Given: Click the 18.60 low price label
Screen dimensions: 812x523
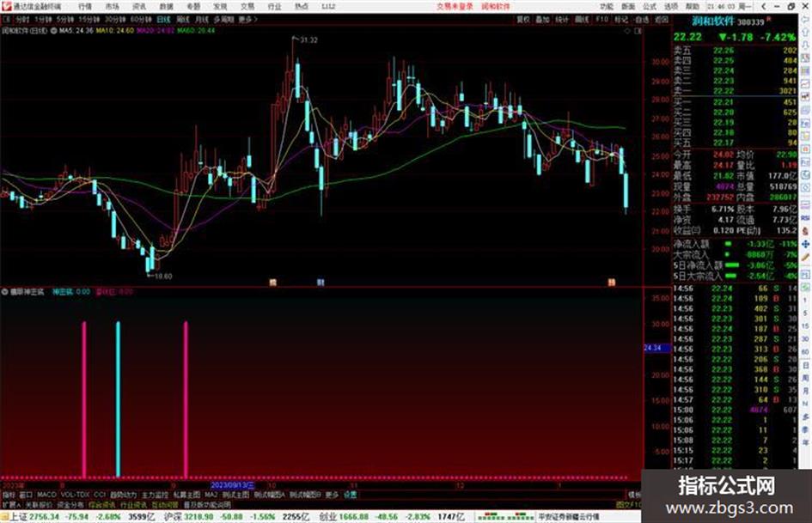Looking at the screenshot, I should click(163, 277).
